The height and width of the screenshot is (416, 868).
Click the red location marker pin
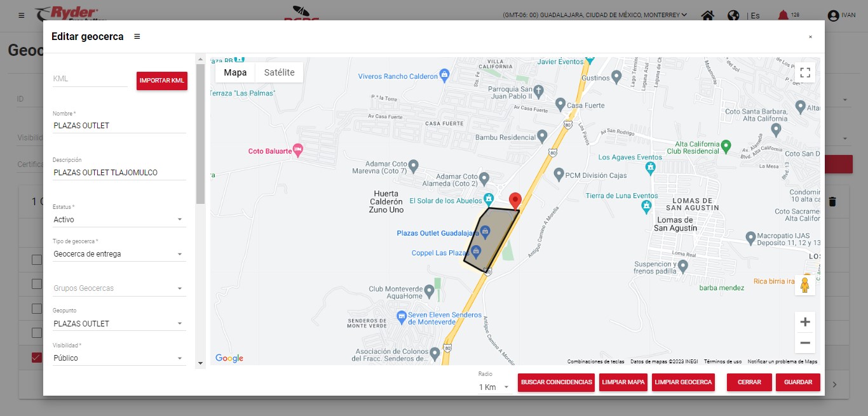click(515, 200)
